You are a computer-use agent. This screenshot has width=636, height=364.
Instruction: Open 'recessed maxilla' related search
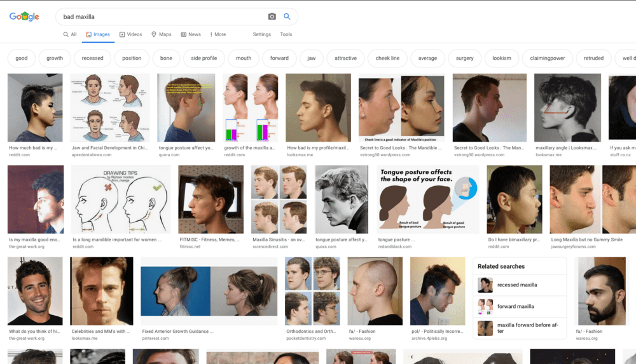click(517, 285)
